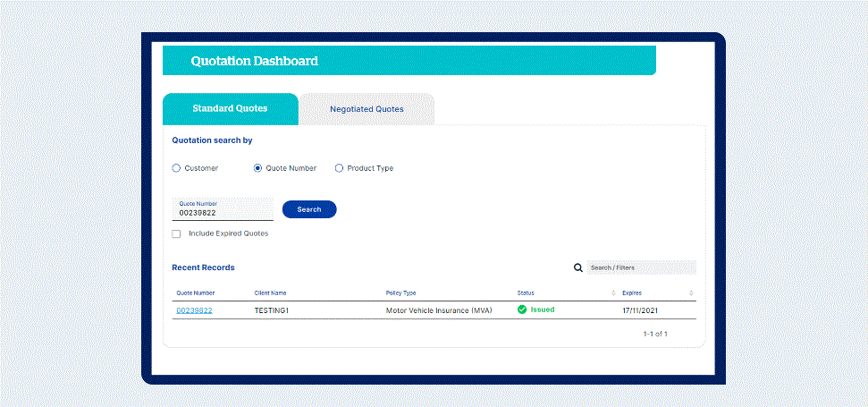Click the blue Search button
The height and width of the screenshot is (407, 868).
tap(309, 209)
